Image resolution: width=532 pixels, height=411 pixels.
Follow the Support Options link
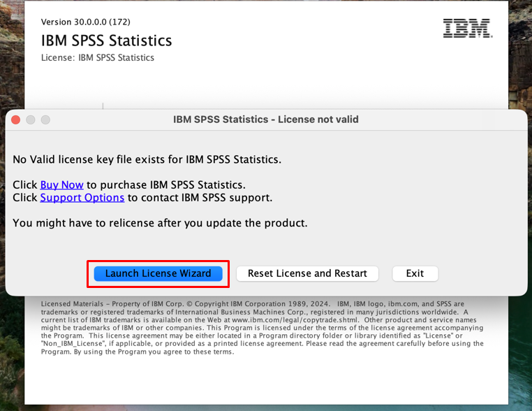pos(82,198)
